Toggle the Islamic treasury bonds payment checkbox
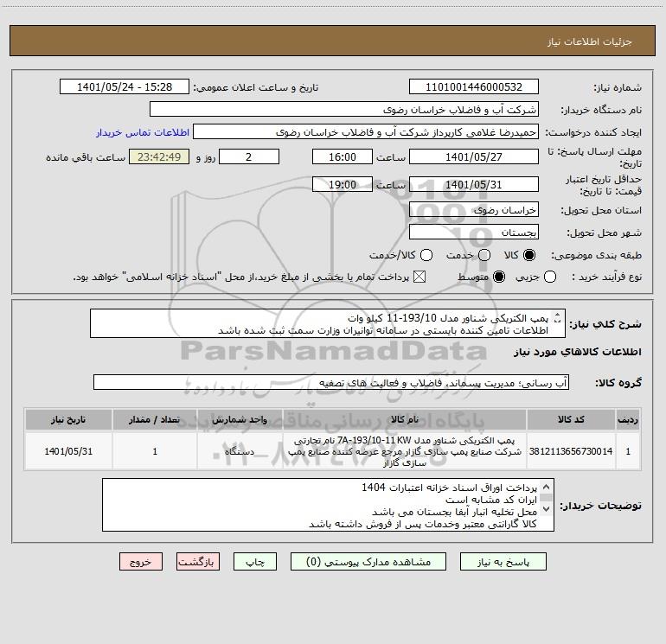This screenshot has width=666, height=644. [419, 277]
